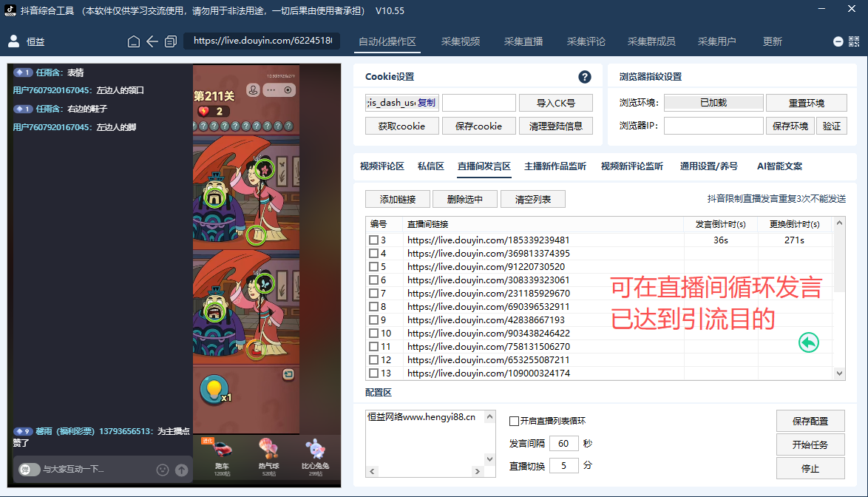The width and height of the screenshot is (868, 497).
Task: Click the home icon beside address bar
Action: (x=133, y=41)
